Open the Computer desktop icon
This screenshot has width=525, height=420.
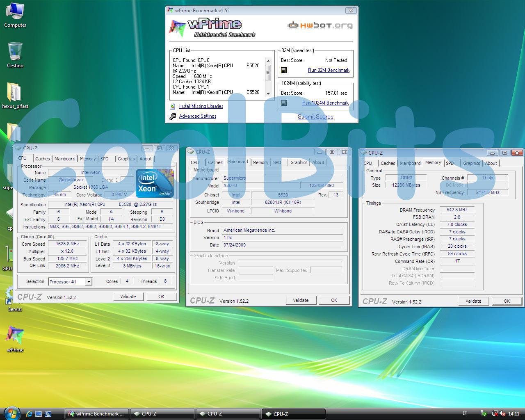click(15, 15)
